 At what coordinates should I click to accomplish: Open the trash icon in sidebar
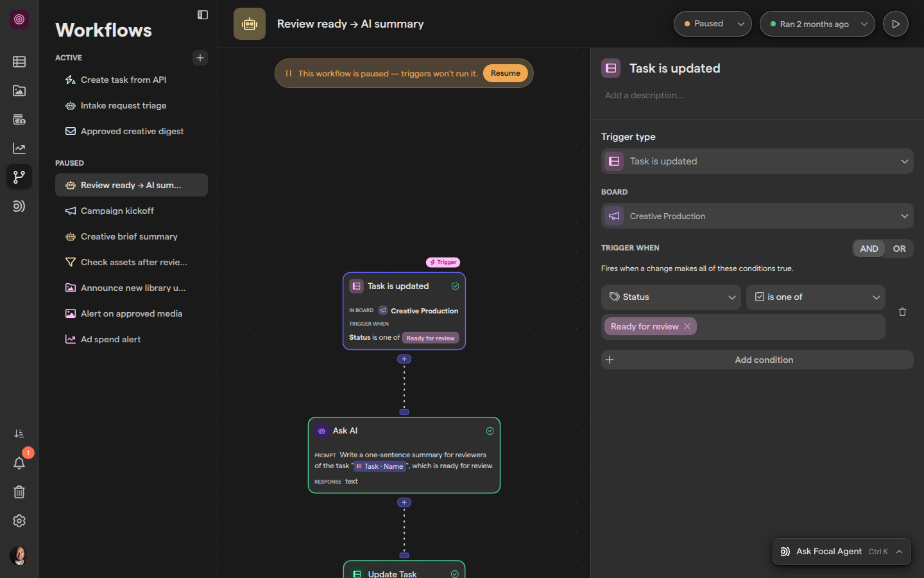pos(19,492)
